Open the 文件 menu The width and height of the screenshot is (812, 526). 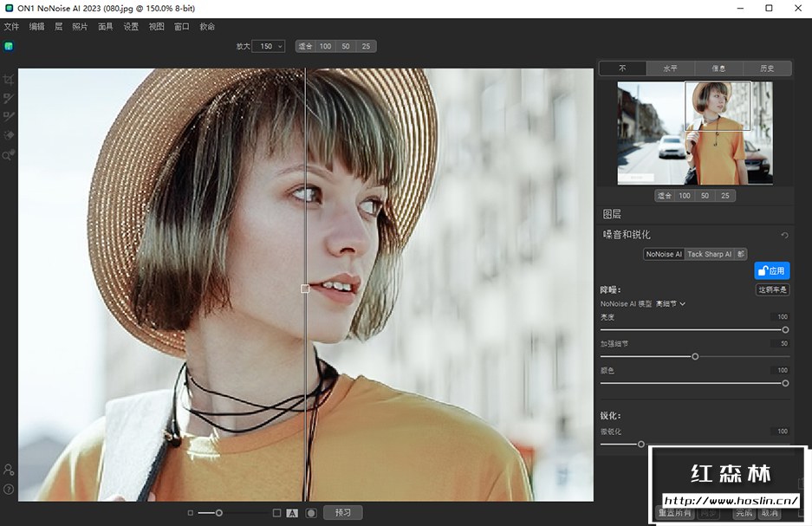tap(11, 27)
